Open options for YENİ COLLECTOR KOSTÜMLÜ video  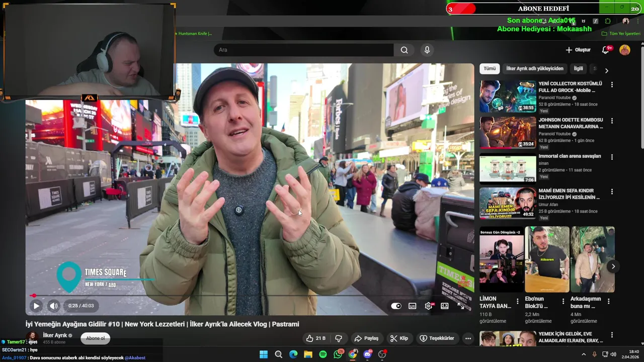(x=612, y=85)
